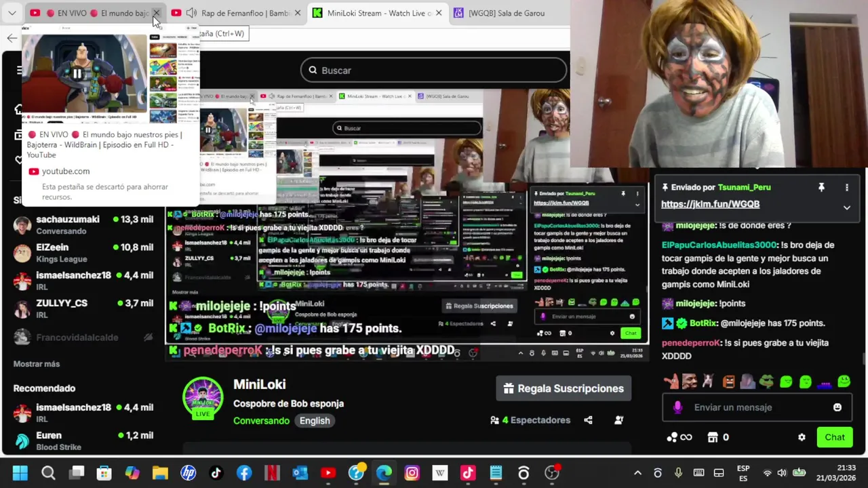Click penedeperroK username in chat

(x=692, y=343)
